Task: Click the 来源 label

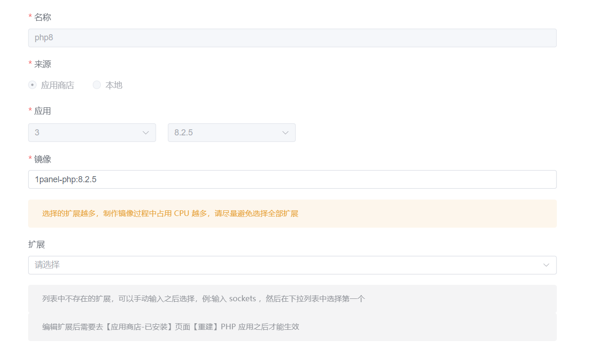Action: [x=43, y=64]
